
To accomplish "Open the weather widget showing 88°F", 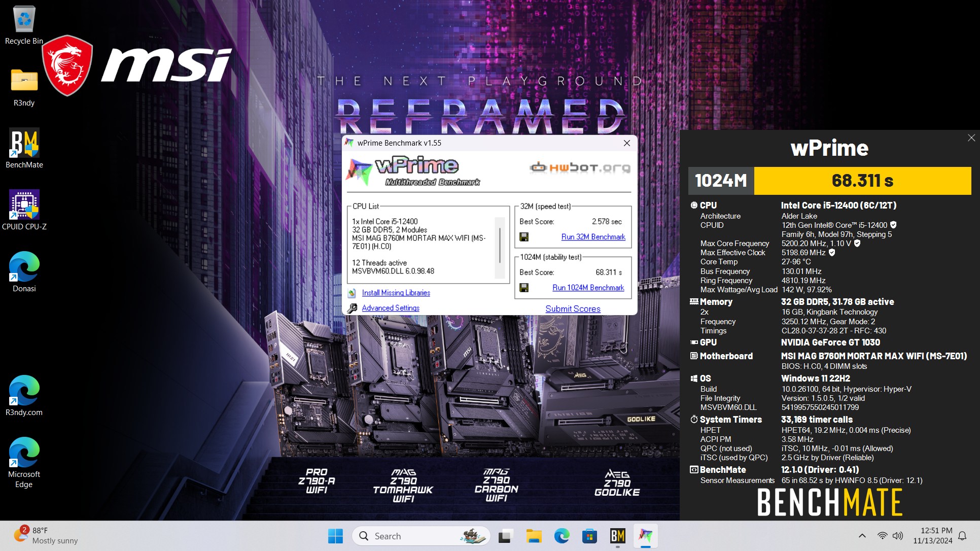I will coord(46,536).
